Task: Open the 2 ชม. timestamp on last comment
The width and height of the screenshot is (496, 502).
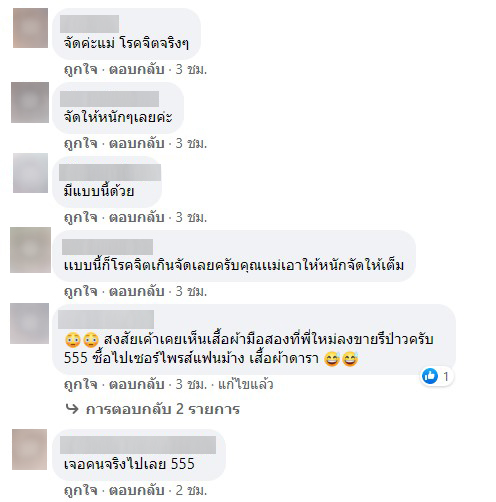Action: pos(191,490)
